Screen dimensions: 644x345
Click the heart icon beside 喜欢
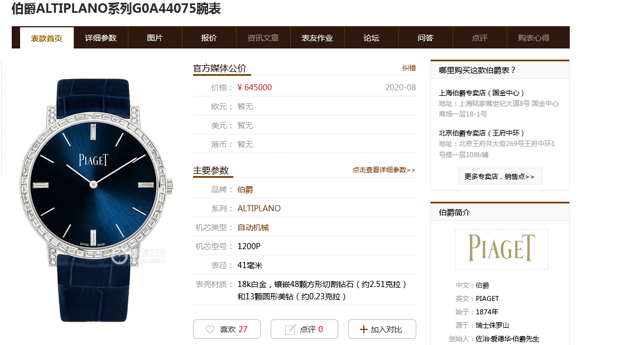pyautogui.click(x=210, y=329)
